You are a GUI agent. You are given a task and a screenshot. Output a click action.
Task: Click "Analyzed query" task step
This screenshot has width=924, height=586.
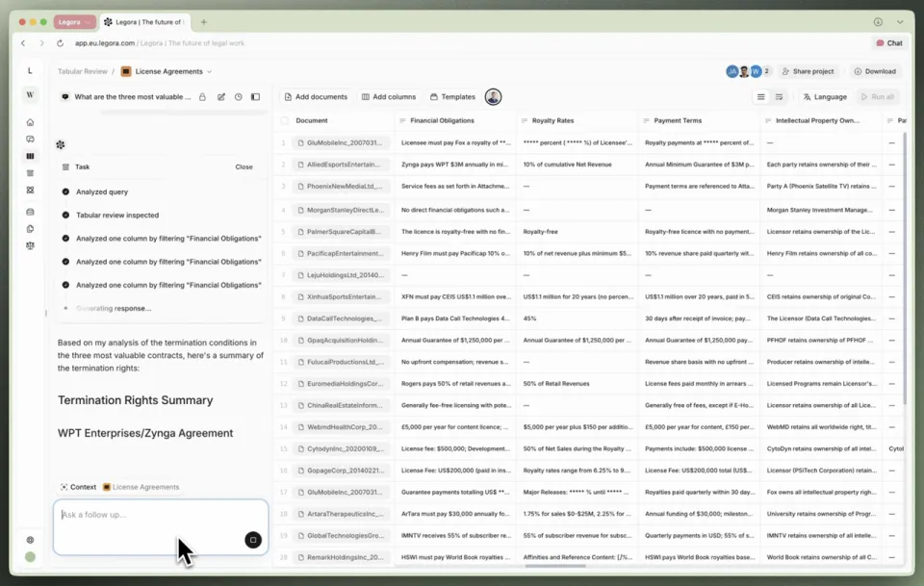click(101, 192)
